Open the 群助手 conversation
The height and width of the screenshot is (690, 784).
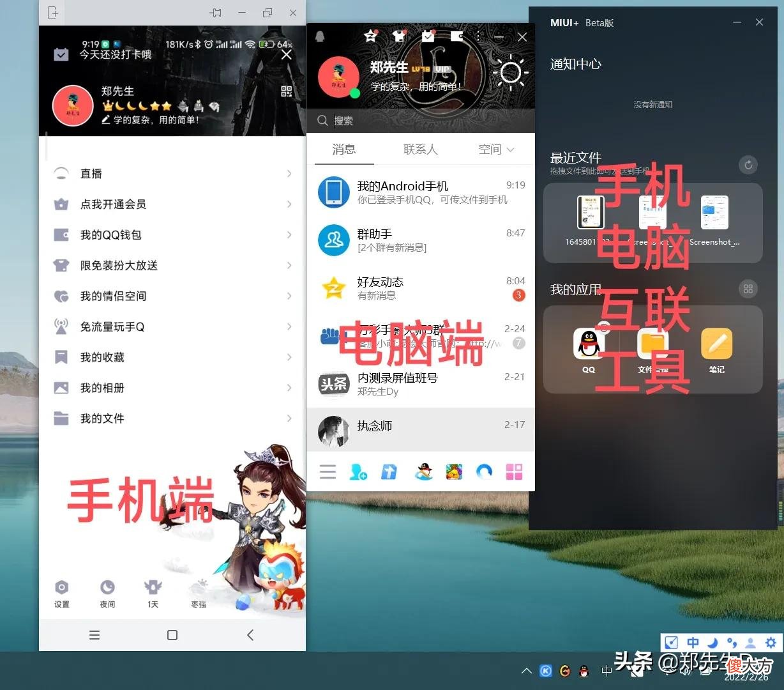421,240
